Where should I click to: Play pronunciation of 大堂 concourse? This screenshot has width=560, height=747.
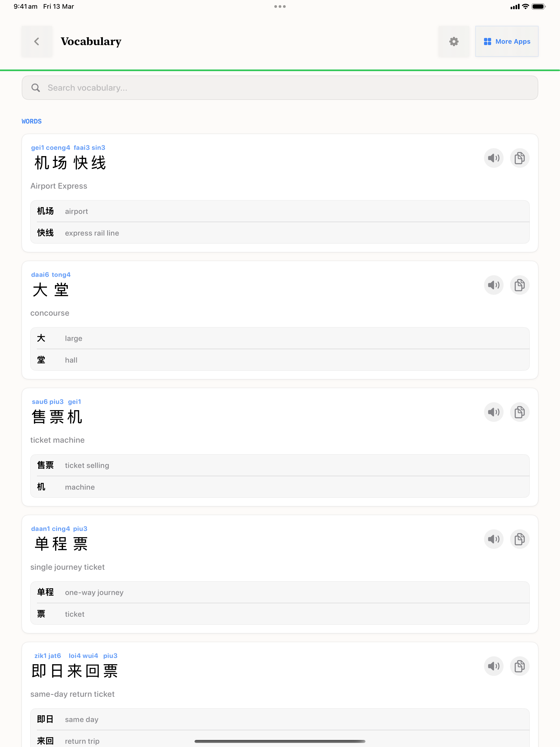pos(494,285)
